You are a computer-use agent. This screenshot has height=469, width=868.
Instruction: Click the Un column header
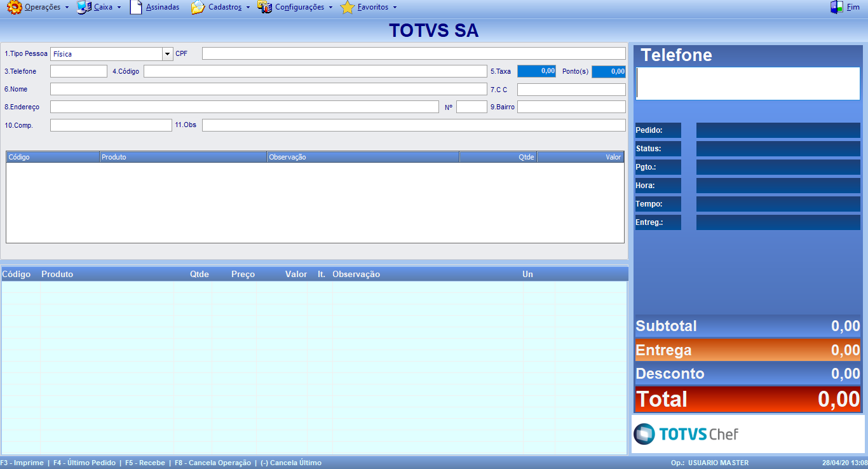(527, 274)
